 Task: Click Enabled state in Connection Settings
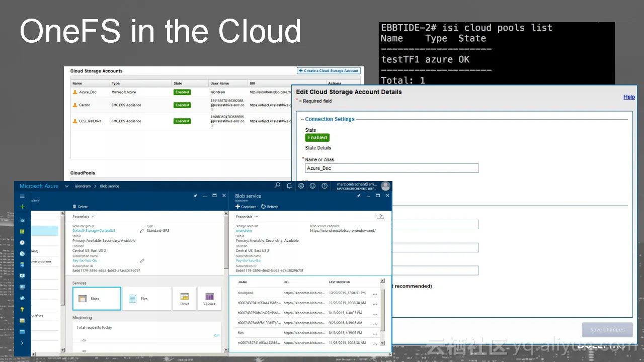coord(317,137)
